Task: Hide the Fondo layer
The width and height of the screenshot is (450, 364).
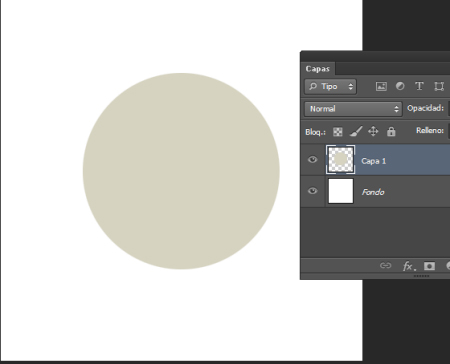Action: [x=312, y=191]
